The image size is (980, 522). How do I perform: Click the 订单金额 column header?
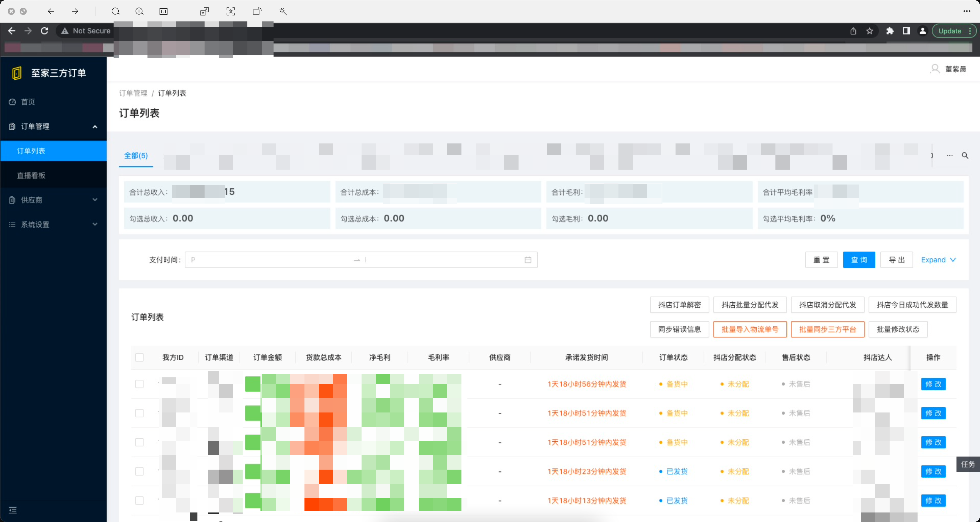267,357
